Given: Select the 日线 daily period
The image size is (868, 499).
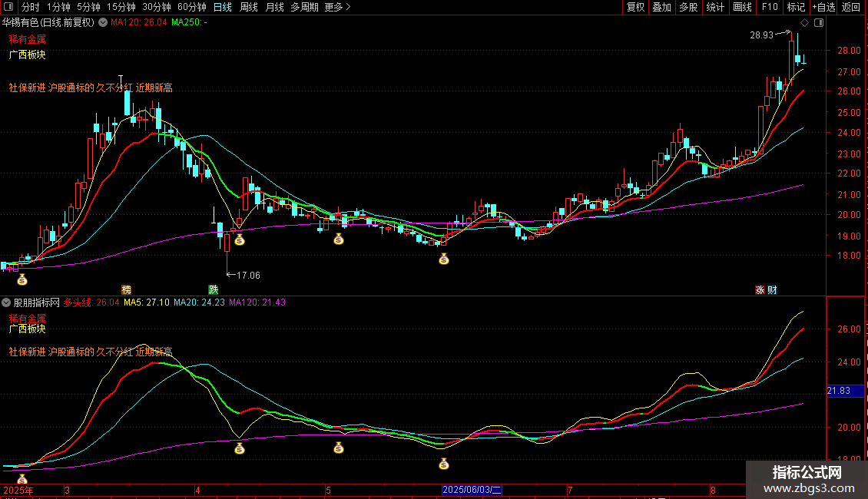Looking at the screenshot, I should (x=223, y=7).
